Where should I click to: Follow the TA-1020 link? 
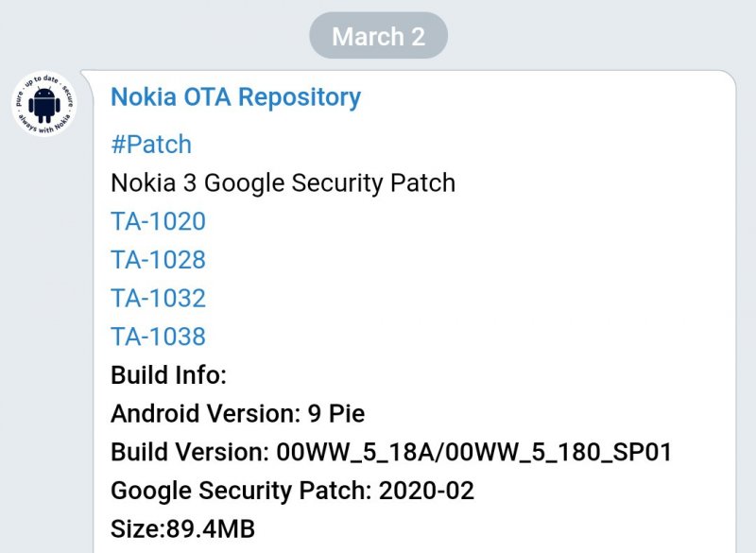158,221
